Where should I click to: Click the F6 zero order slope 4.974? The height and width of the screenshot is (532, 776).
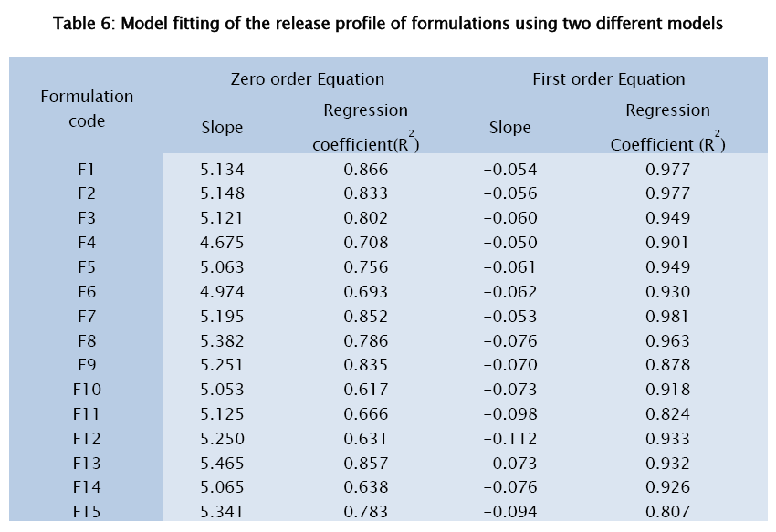[x=222, y=292]
